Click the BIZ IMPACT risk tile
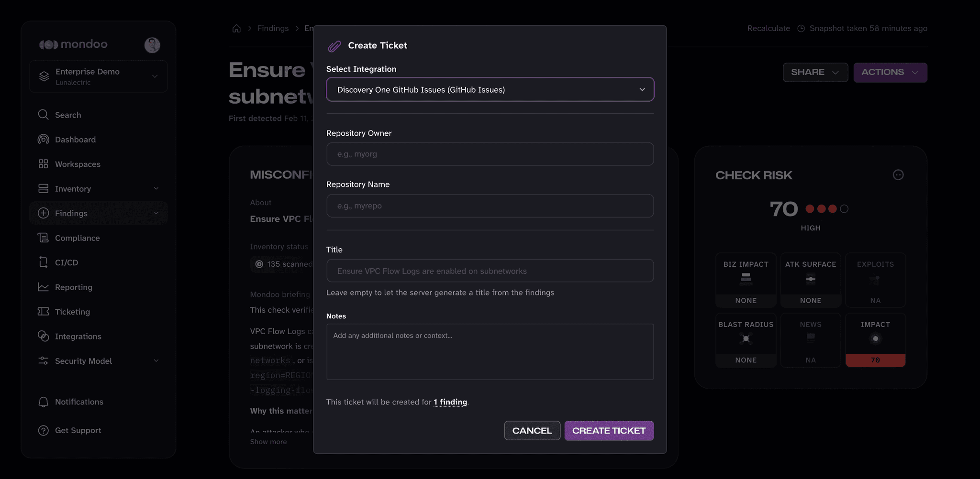Screen dimensions: 980x479 [746, 280]
